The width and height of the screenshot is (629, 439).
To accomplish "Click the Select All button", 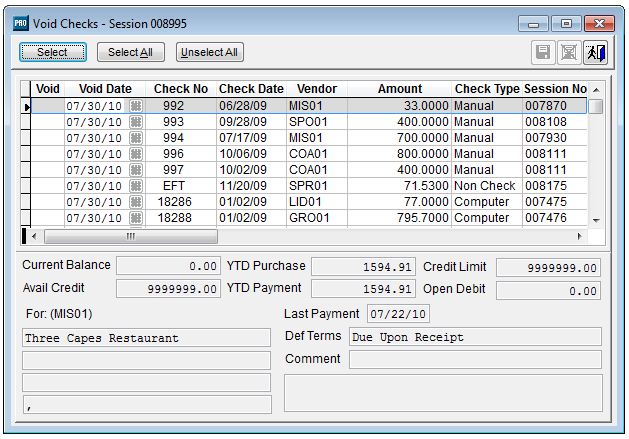I will (131, 52).
